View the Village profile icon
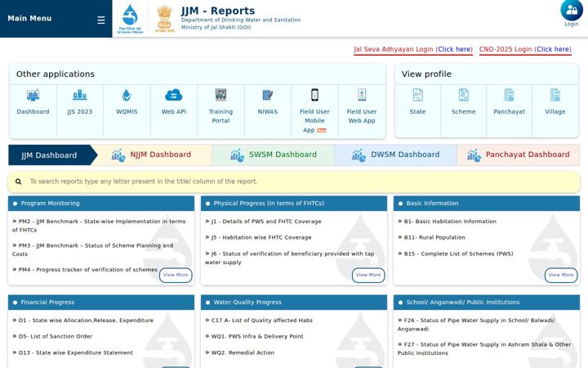Viewport: 588px width, 368px height. coord(555,95)
